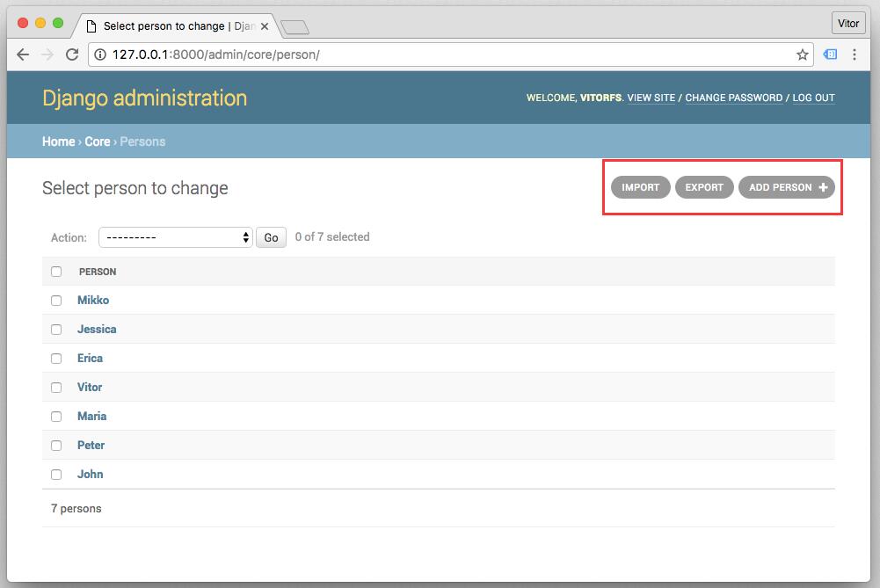Open the Erica person record

point(90,358)
